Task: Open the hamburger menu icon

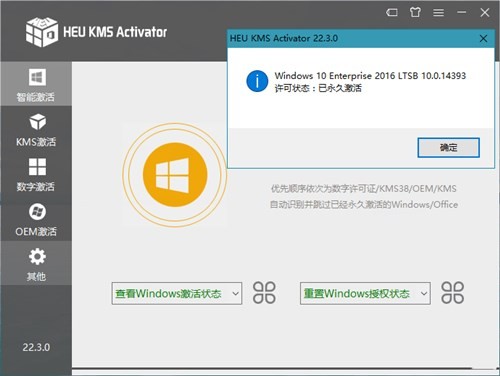Action: pos(438,13)
